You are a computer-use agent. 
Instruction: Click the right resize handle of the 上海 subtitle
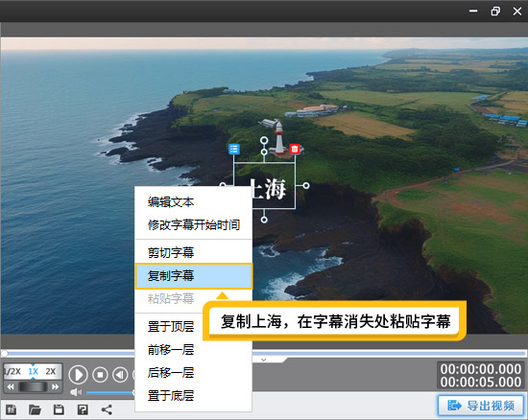coord(305,185)
